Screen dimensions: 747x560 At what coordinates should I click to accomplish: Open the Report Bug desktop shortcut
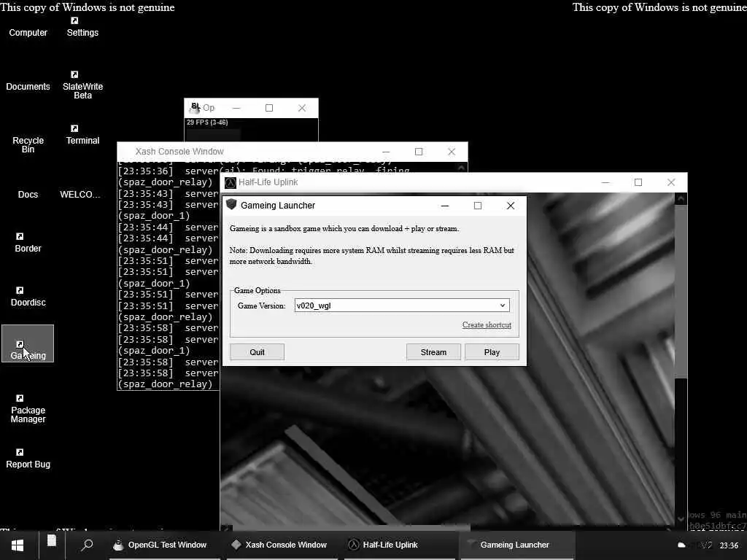point(28,459)
